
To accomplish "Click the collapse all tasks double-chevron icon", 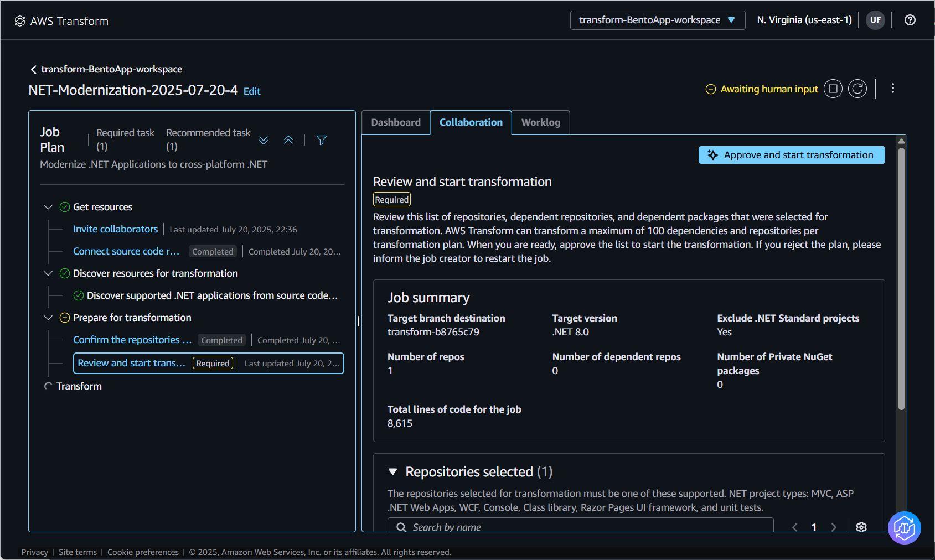I will coord(288,140).
